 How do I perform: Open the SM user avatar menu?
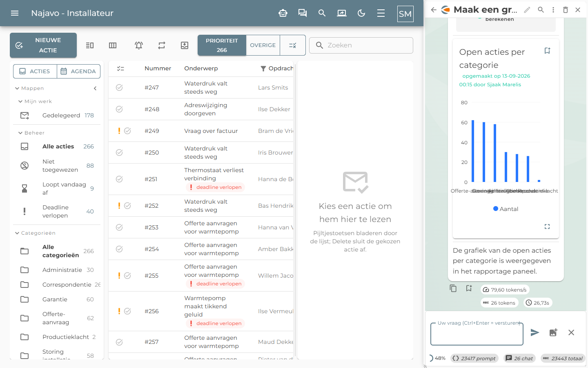[x=405, y=13]
